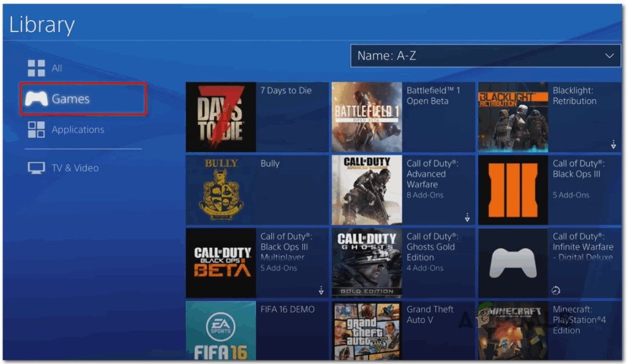The width and height of the screenshot is (627, 364).
Task: Select the "7 Days to Die" title
Action: pos(286,91)
